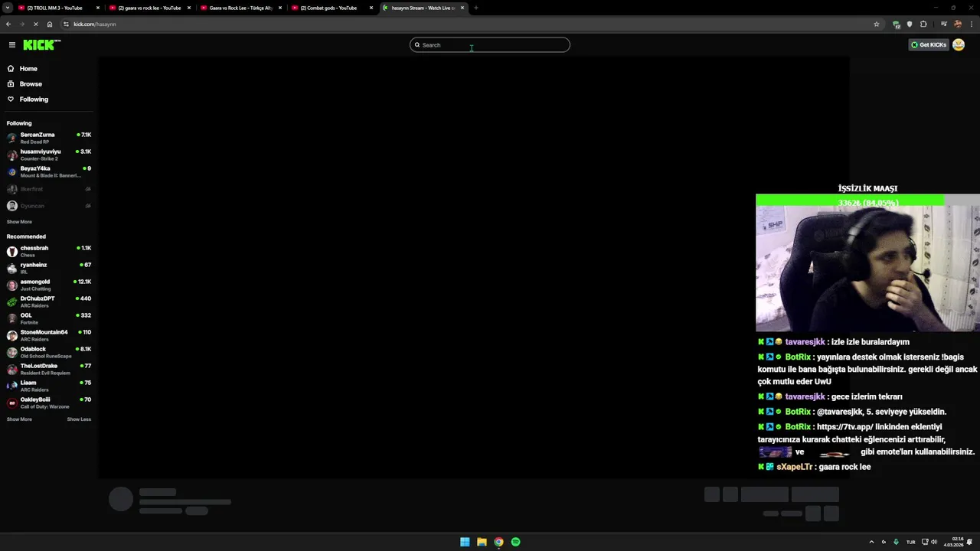Open TheLostDrake channel avatar

11,370
